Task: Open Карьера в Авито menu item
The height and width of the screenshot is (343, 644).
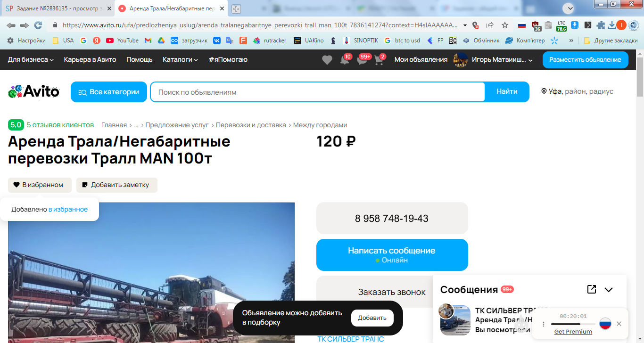Action: (x=90, y=59)
